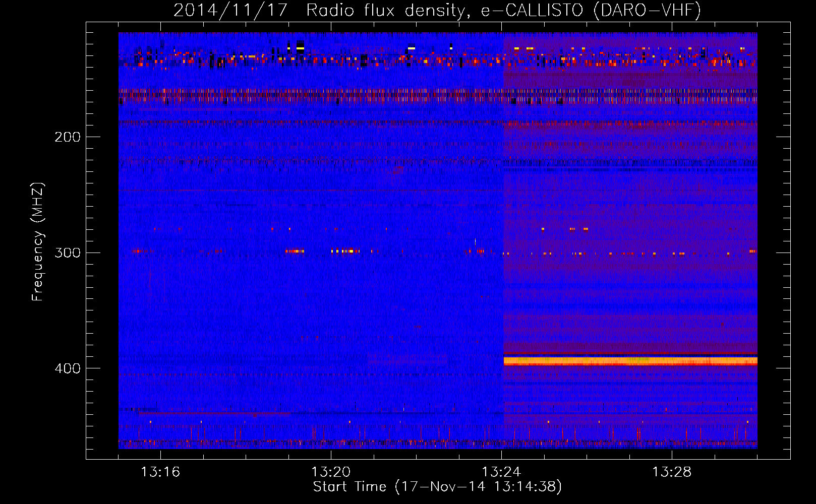Click the "13:16" time tick label
The height and width of the screenshot is (504, 816).
pyautogui.click(x=160, y=472)
